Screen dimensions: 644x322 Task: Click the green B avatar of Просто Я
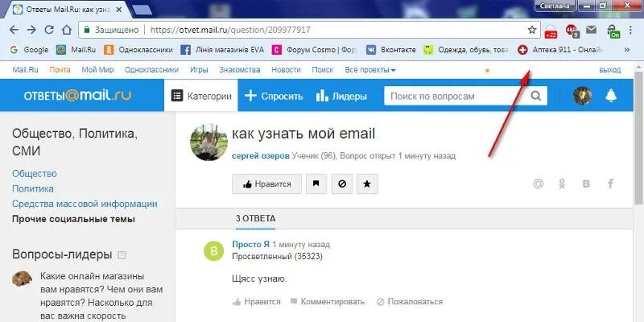click(x=214, y=250)
